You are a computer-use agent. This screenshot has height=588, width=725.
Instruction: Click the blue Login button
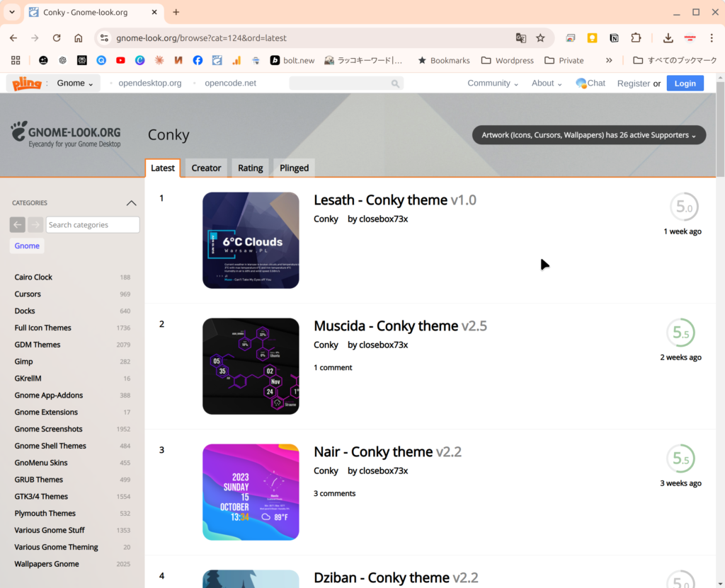pos(685,83)
